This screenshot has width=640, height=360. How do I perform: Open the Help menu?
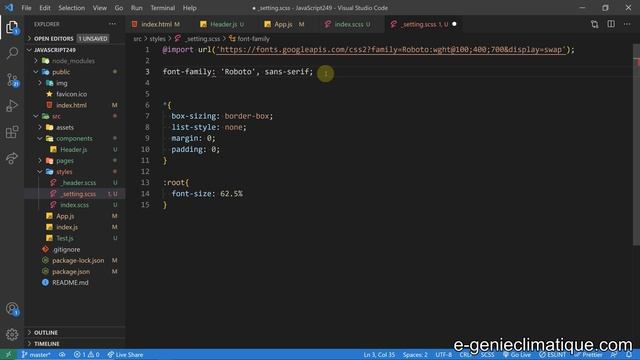[x=189, y=8]
